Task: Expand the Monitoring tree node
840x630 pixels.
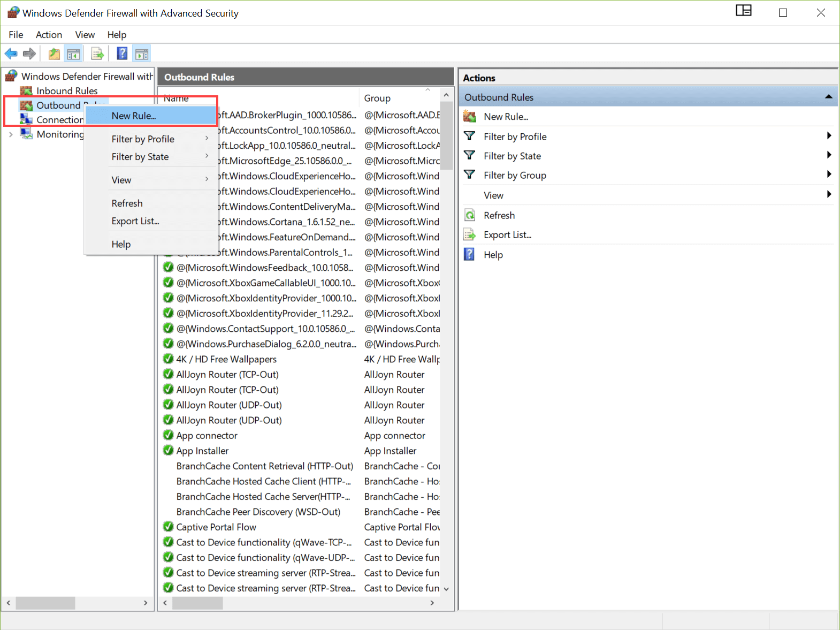Action: click(x=11, y=134)
